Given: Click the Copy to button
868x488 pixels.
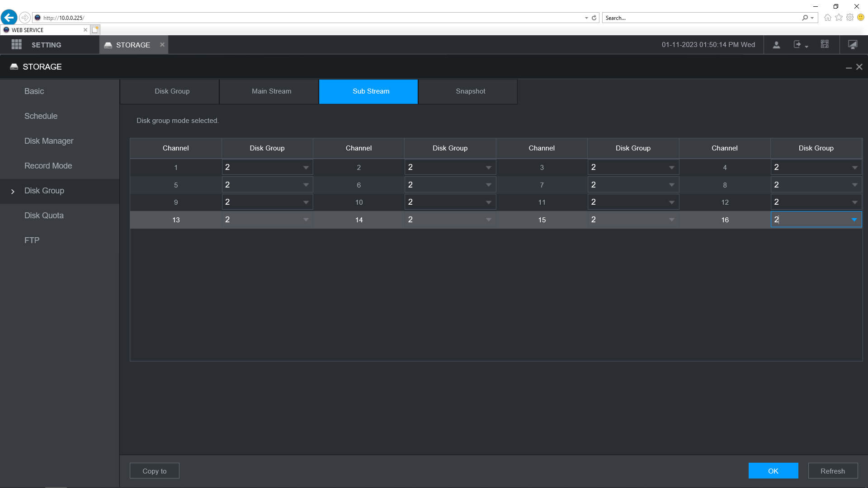Looking at the screenshot, I should click(155, 471).
